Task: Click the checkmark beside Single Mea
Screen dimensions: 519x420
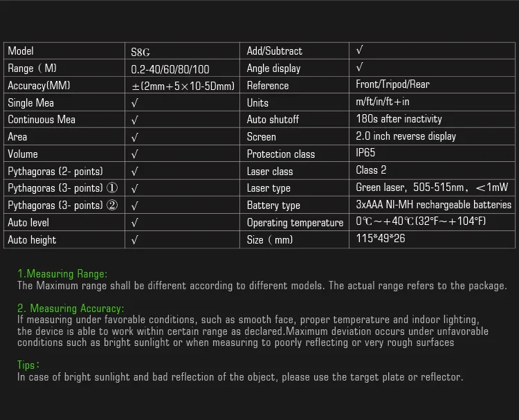Action: click(x=135, y=103)
